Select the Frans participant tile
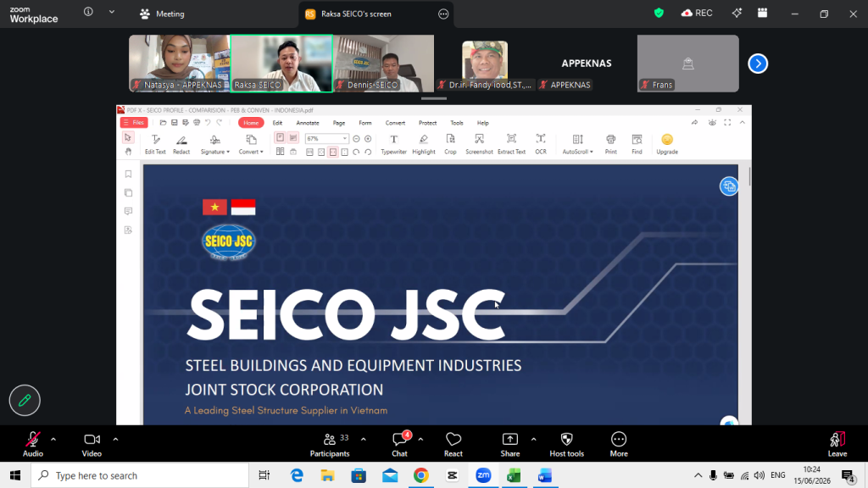Screen dimensions: 868x488 pos(688,63)
